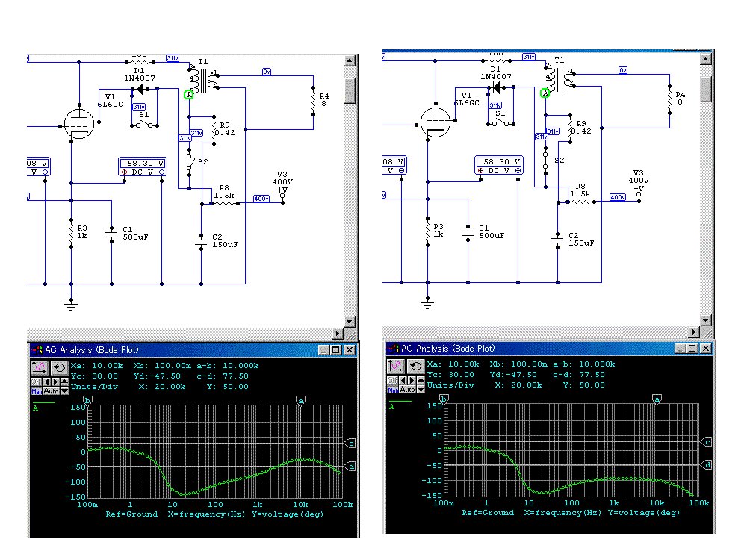Toggle switch S1 in the left schematic

click(146, 124)
